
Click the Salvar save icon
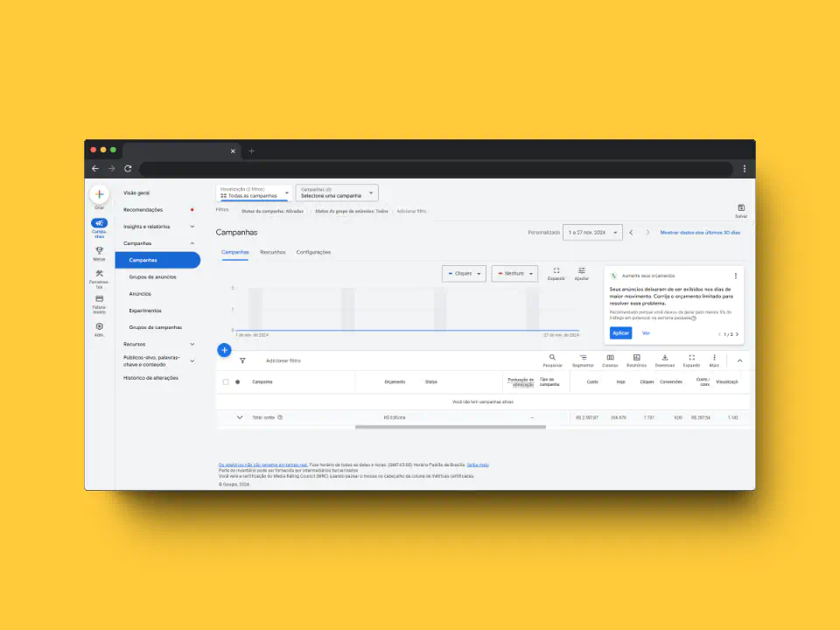tap(741, 210)
